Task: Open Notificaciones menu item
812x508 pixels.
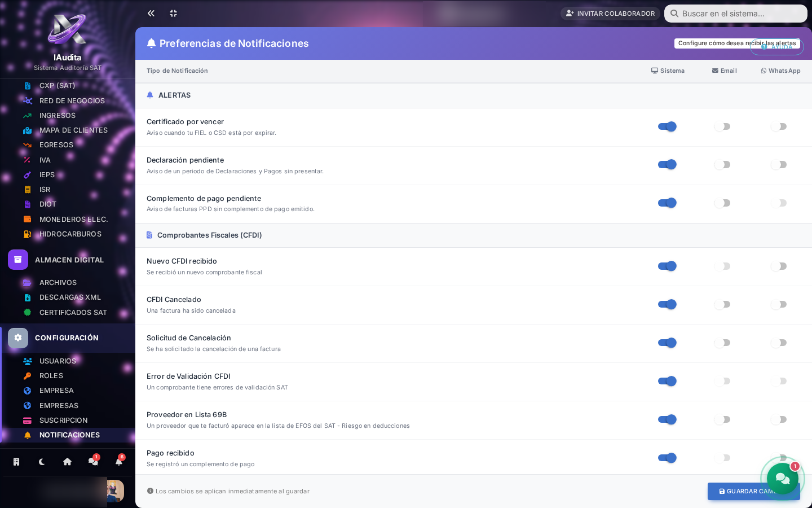Action: pos(68,435)
